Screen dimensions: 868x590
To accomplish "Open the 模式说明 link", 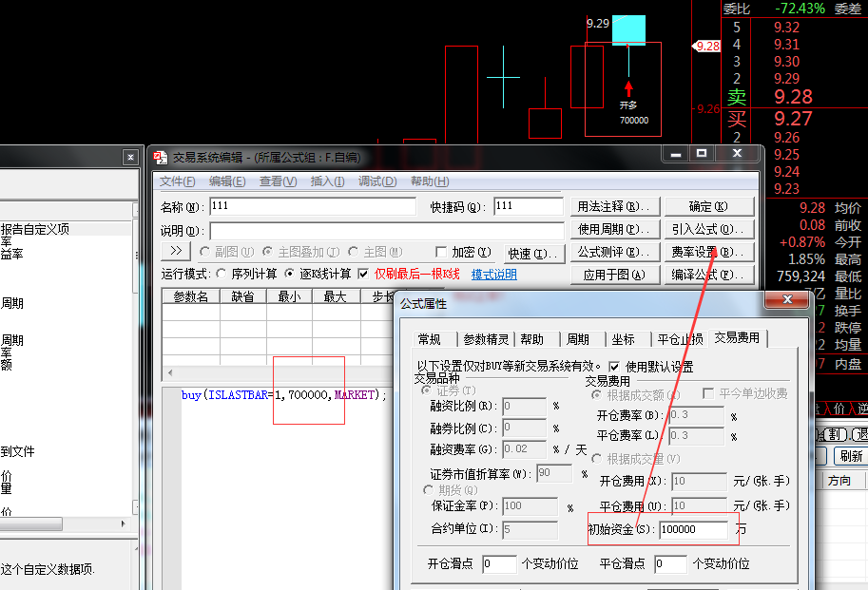I will (493, 275).
